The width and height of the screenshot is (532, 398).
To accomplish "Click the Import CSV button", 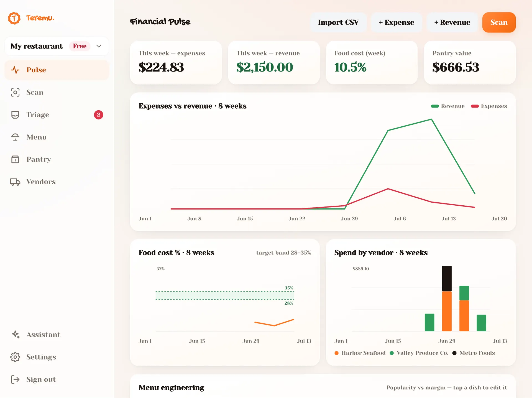I will [x=338, y=22].
